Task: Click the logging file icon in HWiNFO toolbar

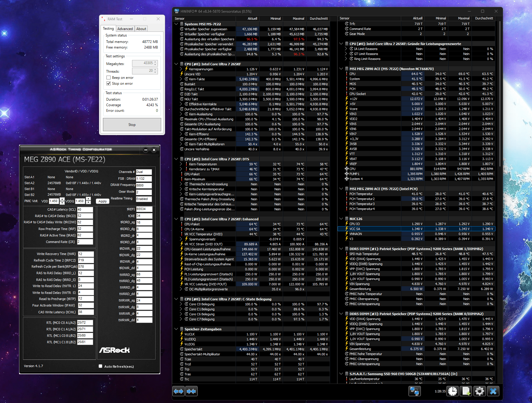Action: point(466,391)
